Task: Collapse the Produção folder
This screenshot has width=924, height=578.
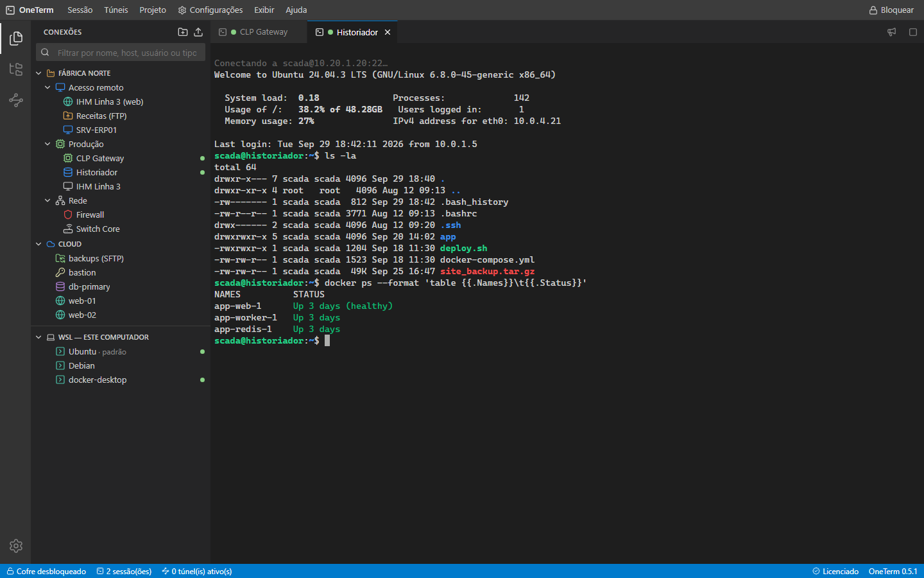Action: click(x=47, y=144)
